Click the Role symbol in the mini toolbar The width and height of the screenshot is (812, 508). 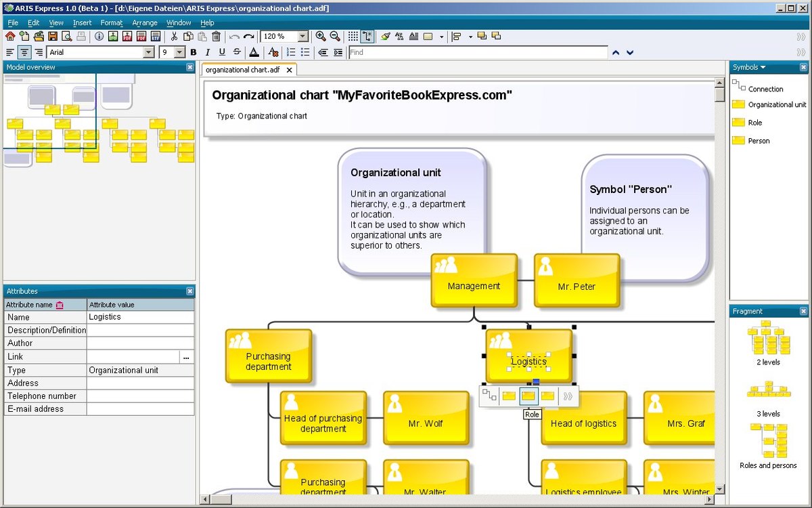[528, 396]
